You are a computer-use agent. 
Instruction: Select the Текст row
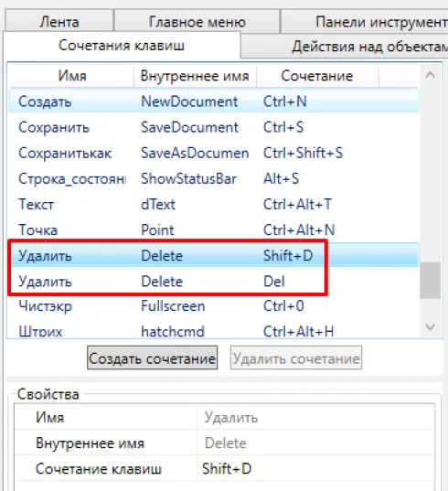tap(214, 205)
